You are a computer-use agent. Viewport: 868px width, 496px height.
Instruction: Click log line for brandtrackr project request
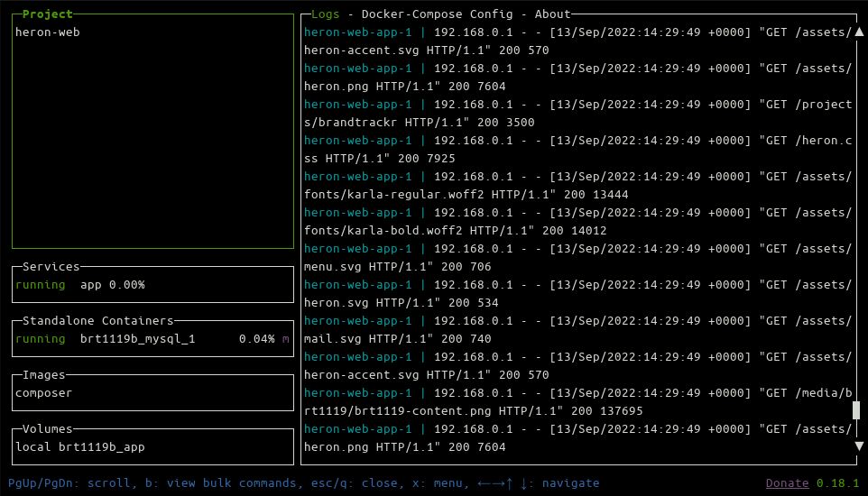click(x=578, y=114)
